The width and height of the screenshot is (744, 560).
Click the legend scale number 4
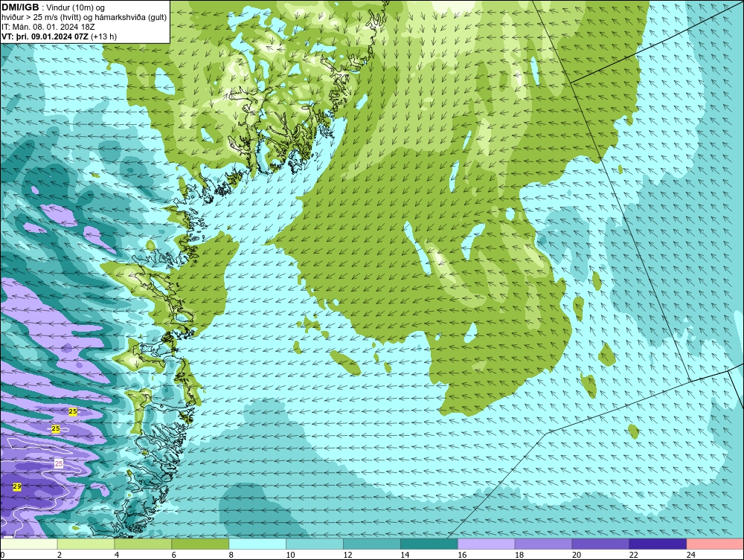[117, 555]
